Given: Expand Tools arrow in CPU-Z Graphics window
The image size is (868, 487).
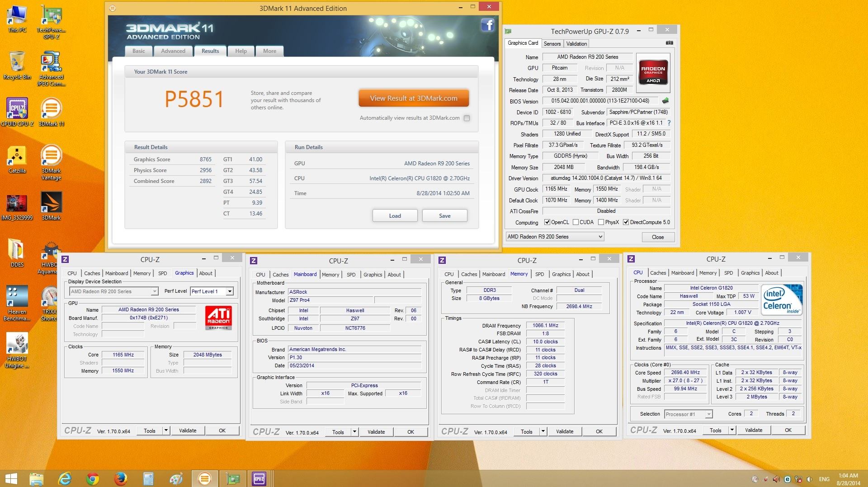Looking at the screenshot, I should click(166, 431).
